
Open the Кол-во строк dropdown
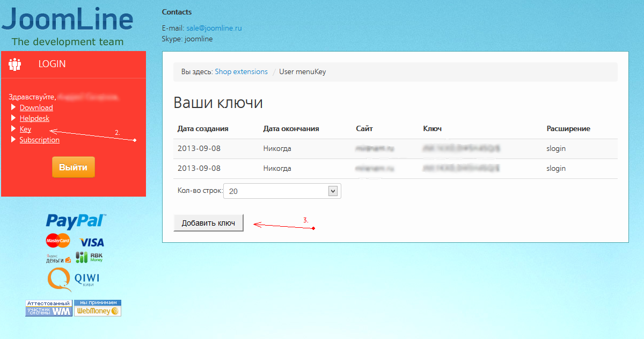(x=282, y=191)
